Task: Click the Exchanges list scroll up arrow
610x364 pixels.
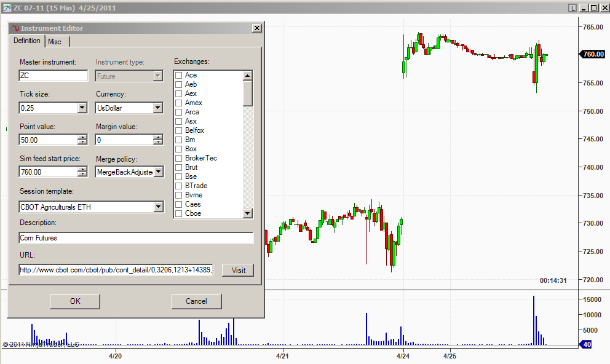Action: [247, 76]
